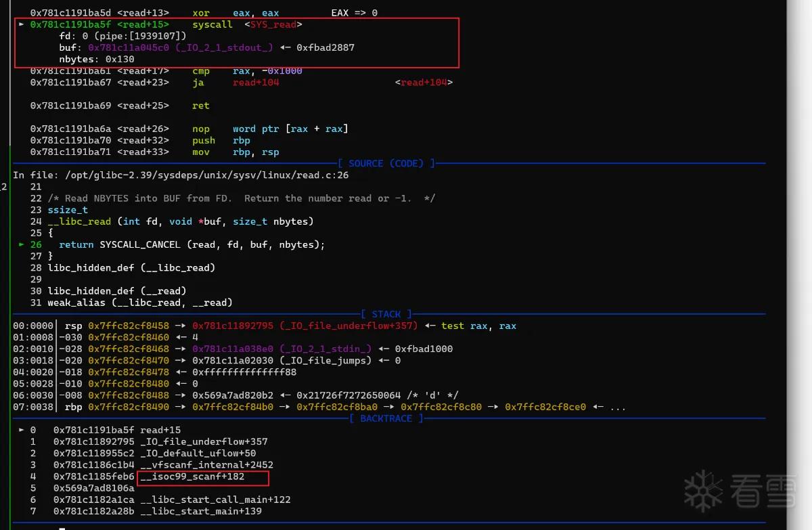Click the SYS_read syscall label

pyautogui.click(x=273, y=24)
